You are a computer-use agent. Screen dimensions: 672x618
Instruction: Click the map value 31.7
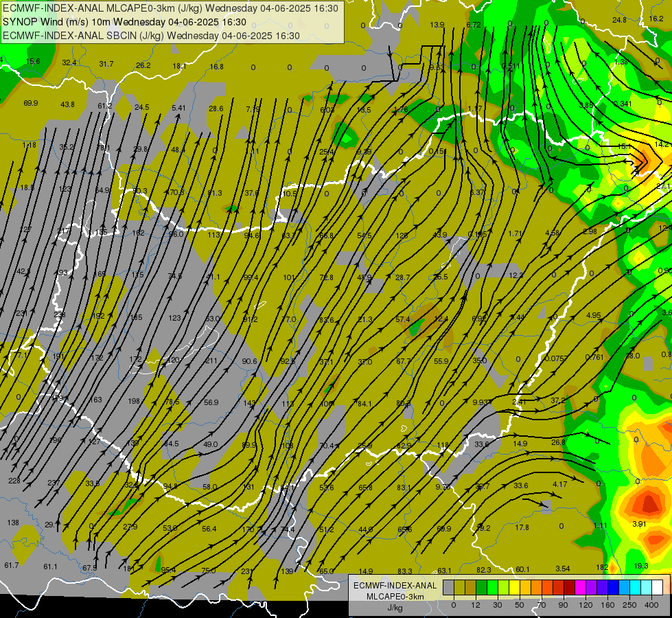click(x=106, y=64)
